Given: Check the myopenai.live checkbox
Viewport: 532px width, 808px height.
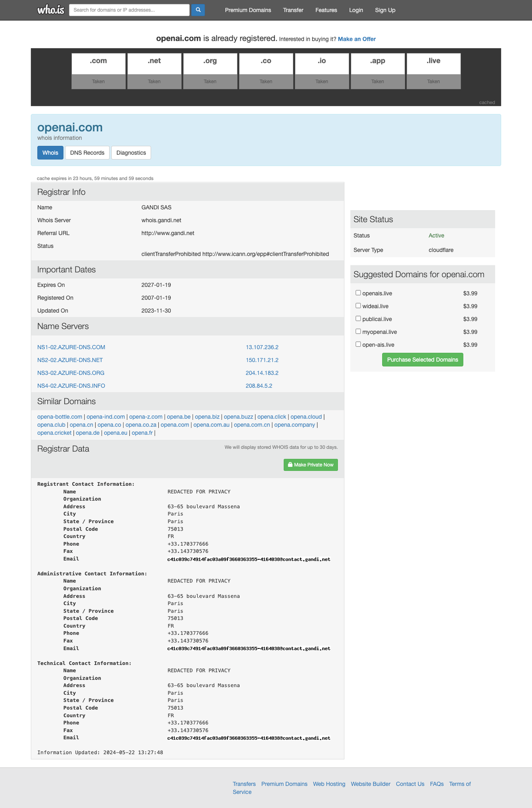Looking at the screenshot, I should (358, 332).
